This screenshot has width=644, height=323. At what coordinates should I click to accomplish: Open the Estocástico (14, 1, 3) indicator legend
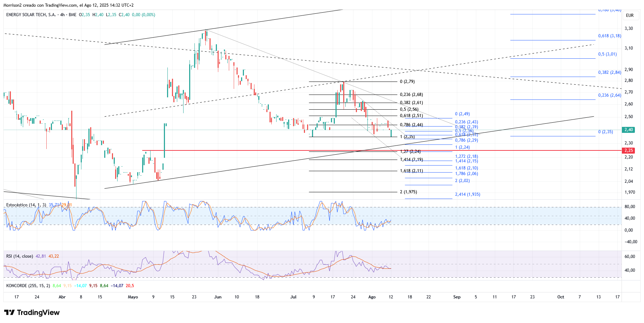pos(26,205)
